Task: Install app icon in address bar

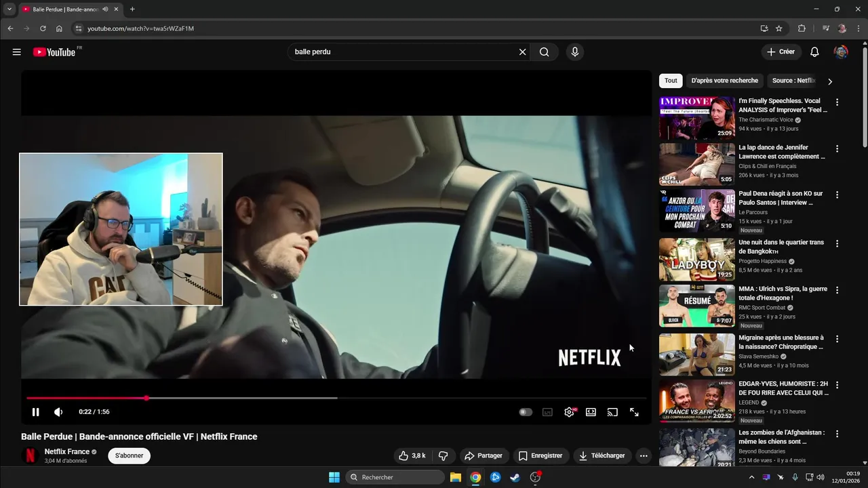Action: point(764,28)
